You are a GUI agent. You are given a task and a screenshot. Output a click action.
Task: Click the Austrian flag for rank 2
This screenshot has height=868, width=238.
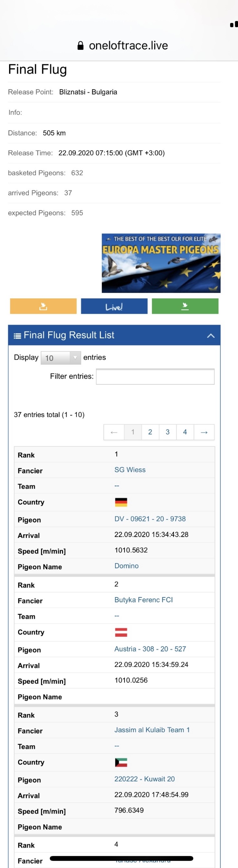point(121,632)
